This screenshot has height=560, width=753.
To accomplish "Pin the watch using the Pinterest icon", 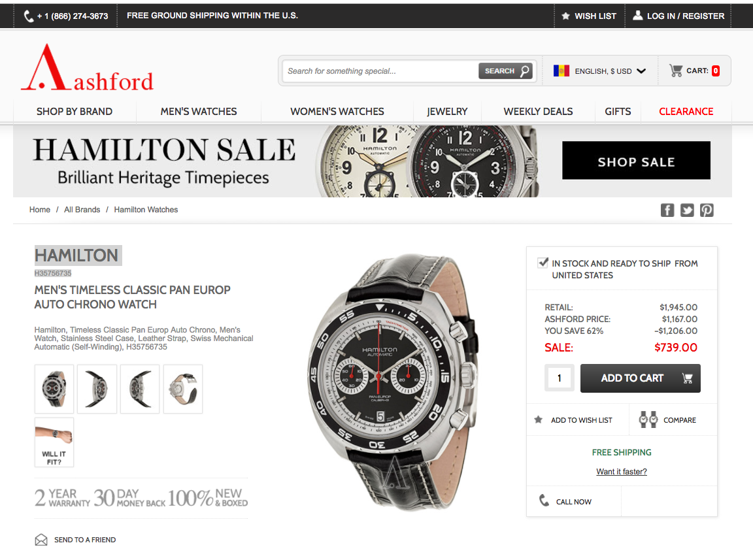I will (x=707, y=210).
